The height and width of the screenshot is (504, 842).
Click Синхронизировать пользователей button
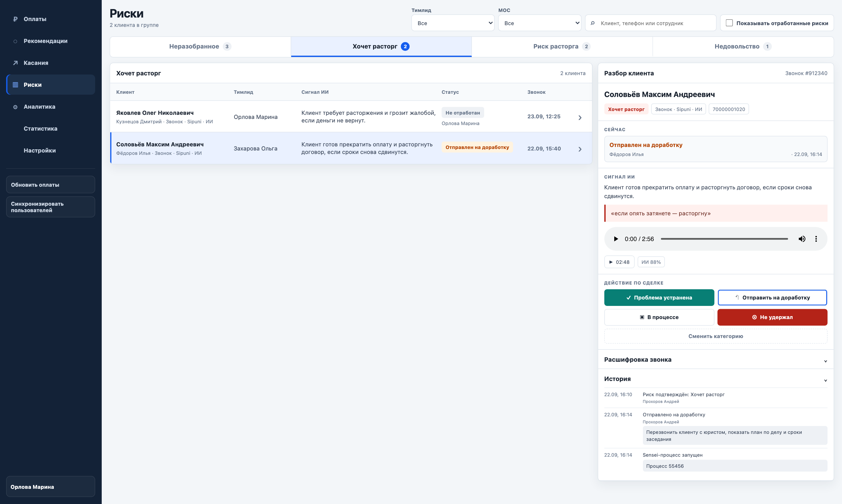50,207
